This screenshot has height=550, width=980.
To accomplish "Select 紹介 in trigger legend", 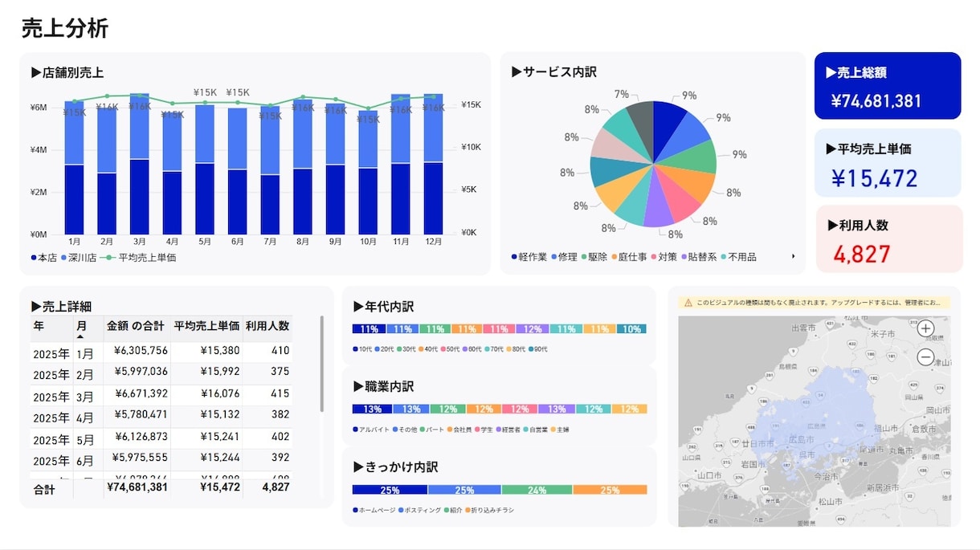I will [x=454, y=510].
